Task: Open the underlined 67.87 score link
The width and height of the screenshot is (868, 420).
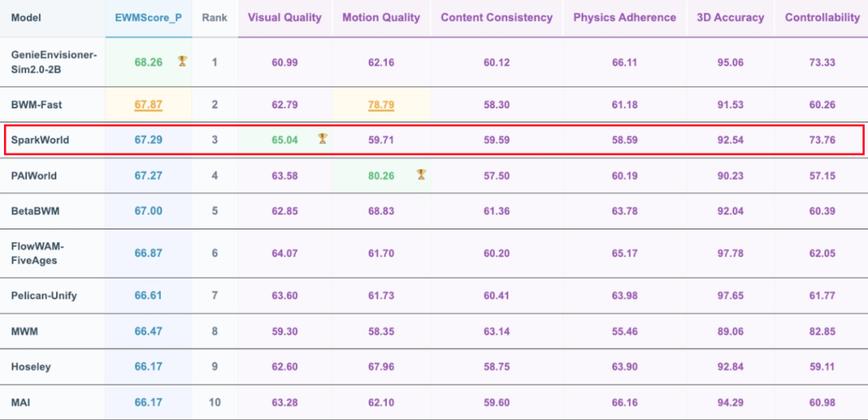Action: coord(149,105)
